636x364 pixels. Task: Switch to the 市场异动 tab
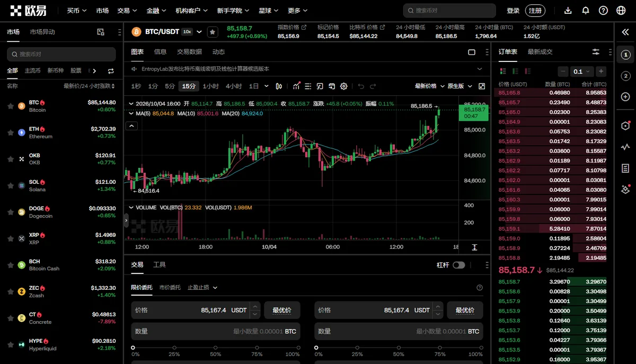42,32
